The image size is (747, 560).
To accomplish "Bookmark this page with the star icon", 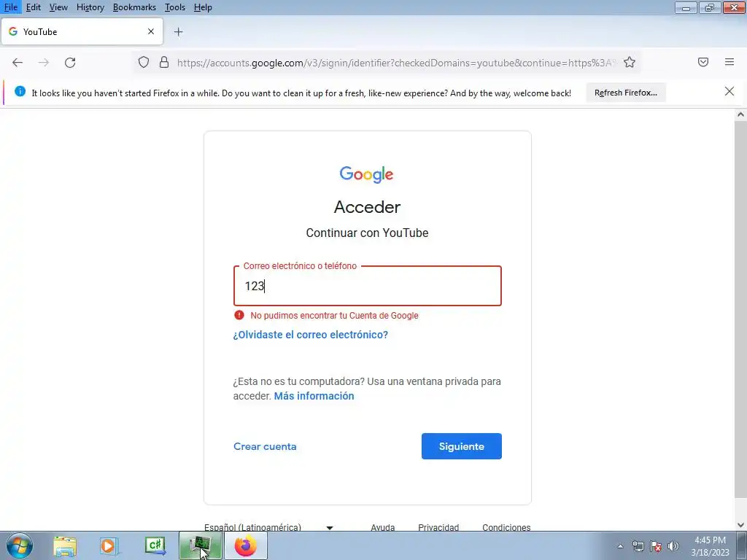I will click(630, 63).
